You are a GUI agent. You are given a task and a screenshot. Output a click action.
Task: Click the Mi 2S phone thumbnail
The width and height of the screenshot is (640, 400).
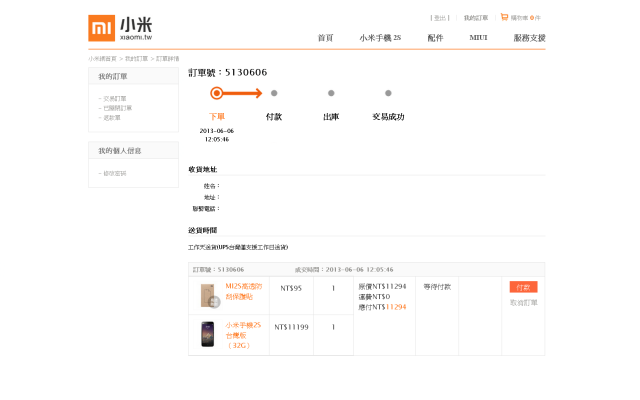point(208,334)
